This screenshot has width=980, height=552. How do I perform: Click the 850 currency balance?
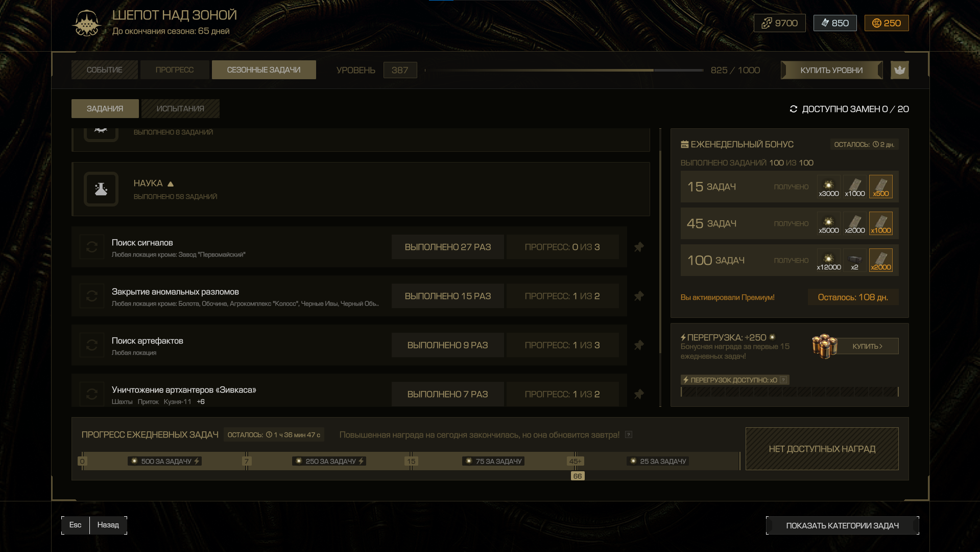tap(834, 23)
